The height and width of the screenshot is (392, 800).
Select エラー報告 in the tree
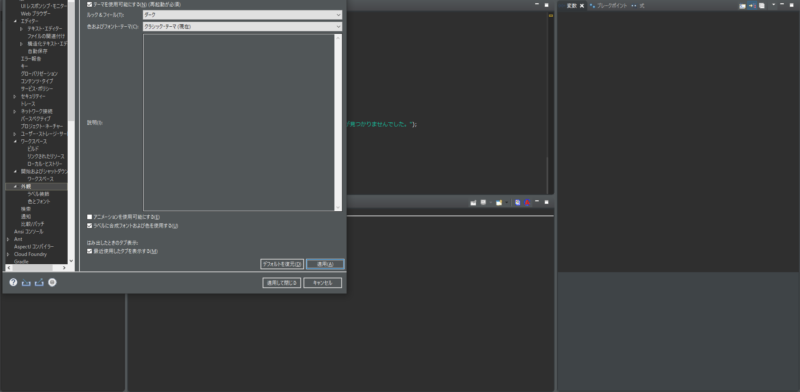coord(31,59)
